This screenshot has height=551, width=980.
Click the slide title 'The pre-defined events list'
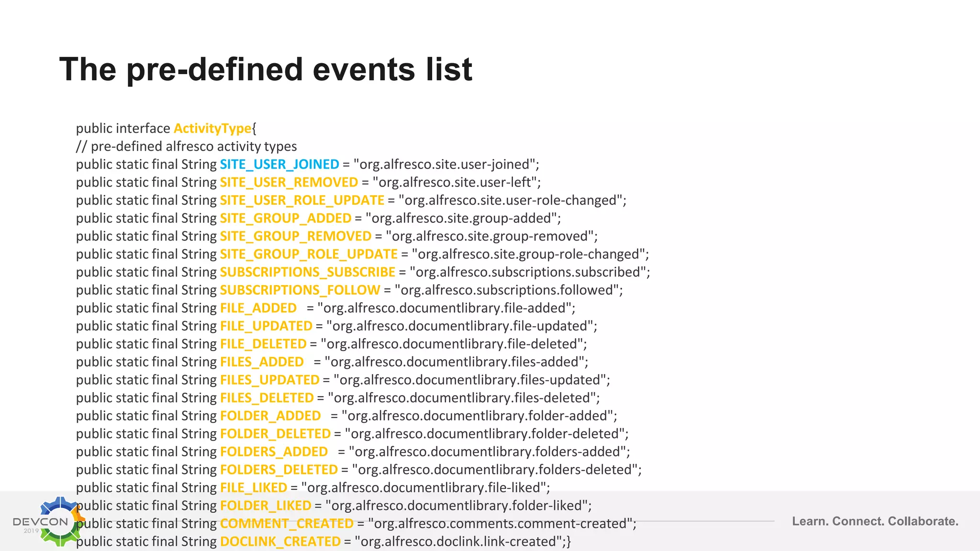pyautogui.click(x=266, y=69)
